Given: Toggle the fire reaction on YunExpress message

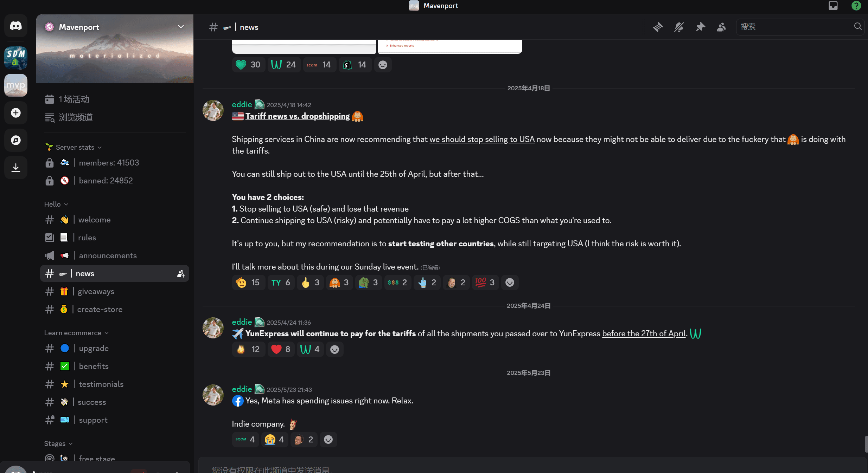Looking at the screenshot, I should coord(248,349).
